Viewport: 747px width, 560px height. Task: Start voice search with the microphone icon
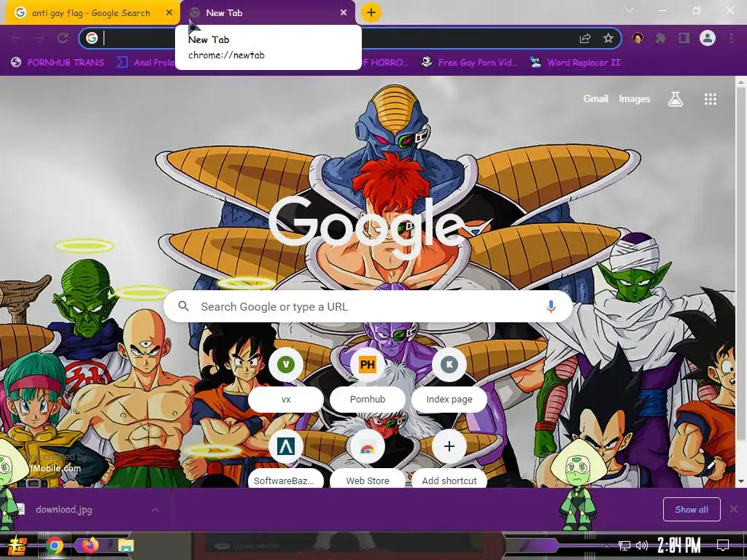point(551,306)
